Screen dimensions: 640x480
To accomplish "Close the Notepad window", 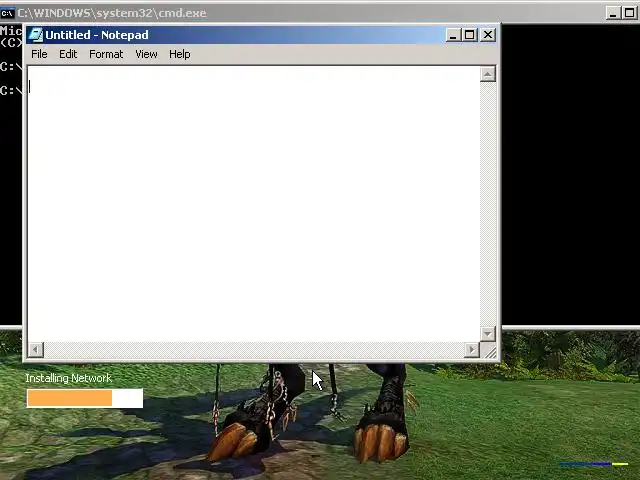I will click(488, 35).
